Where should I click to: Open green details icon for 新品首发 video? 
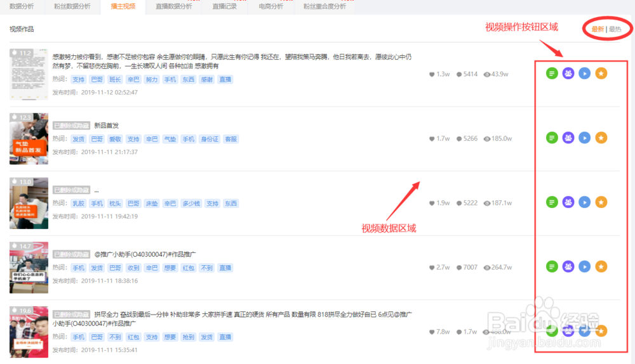552,138
